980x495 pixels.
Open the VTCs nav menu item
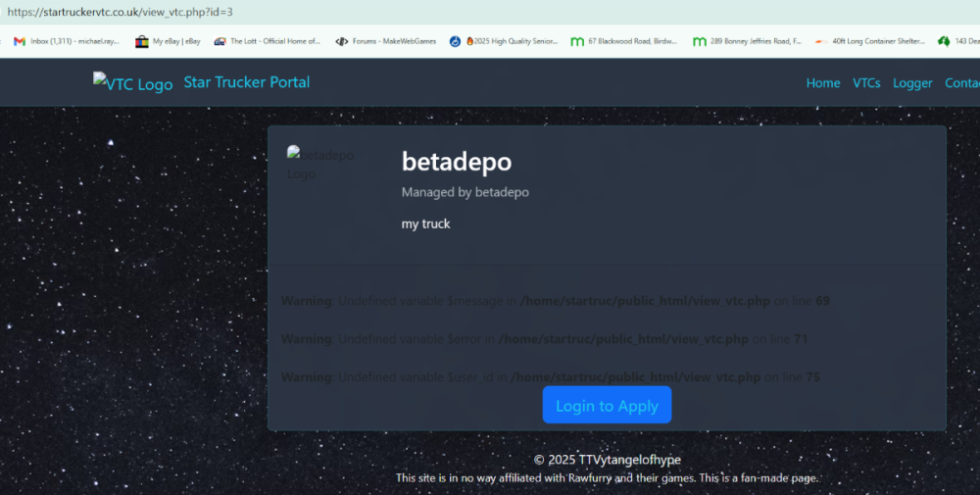click(x=866, y=83)
